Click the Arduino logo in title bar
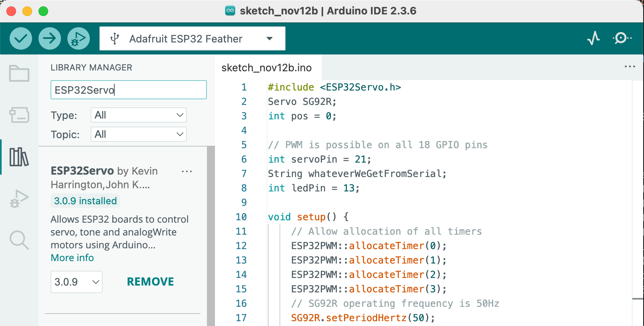Image resolution: width=644 pixels, height=326 pixels. click(230, 11)
